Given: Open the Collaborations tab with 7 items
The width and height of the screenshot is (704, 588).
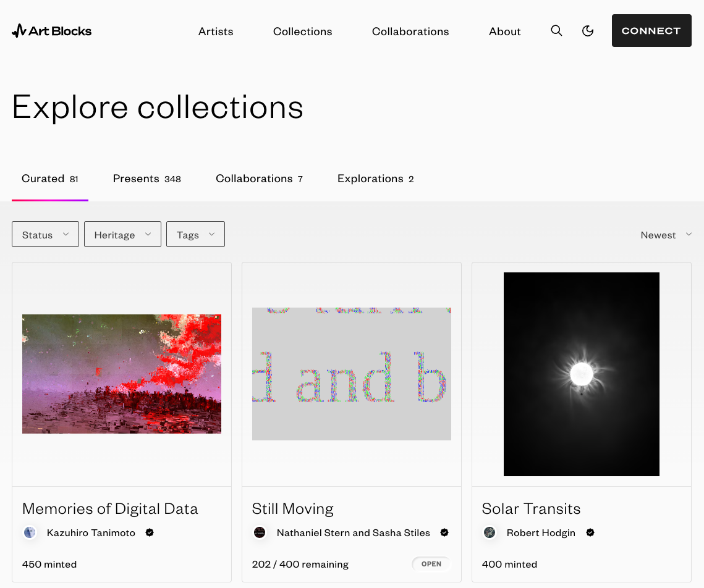Looking at the screenshot, I should point(259,179).
